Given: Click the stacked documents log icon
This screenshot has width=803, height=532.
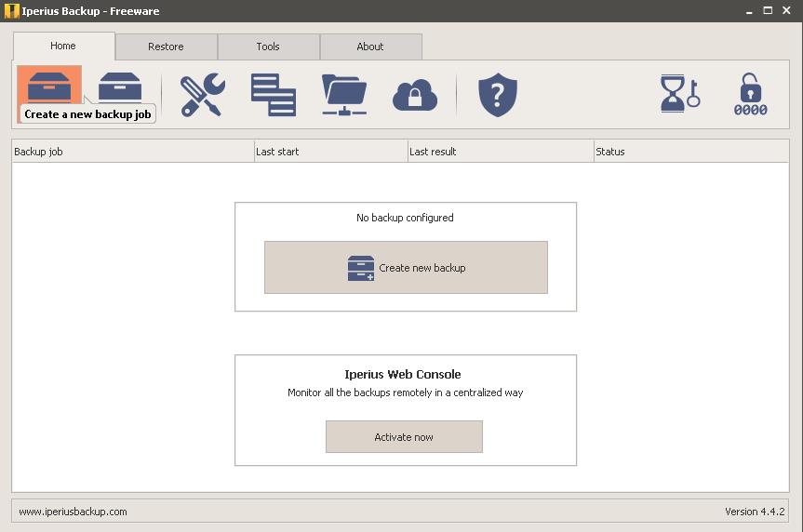Looking at the screenshot, I should point(273,95).
